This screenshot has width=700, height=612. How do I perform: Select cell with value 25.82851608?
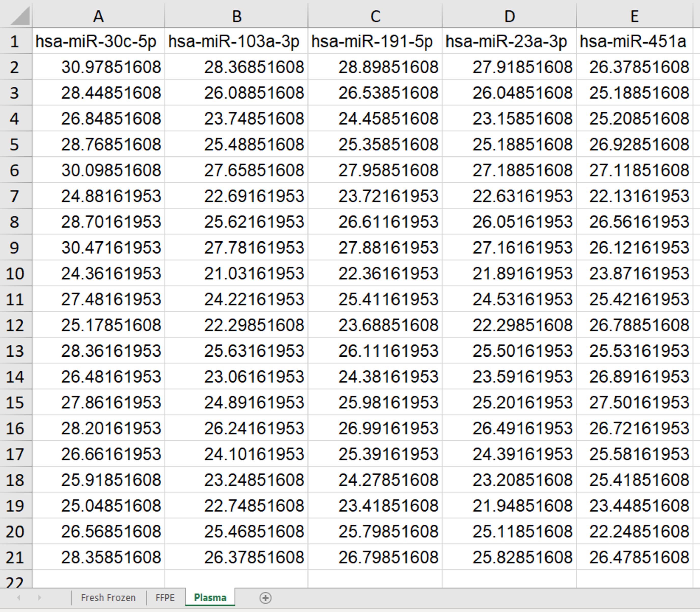pyautogui.click(x=509, y=557)
